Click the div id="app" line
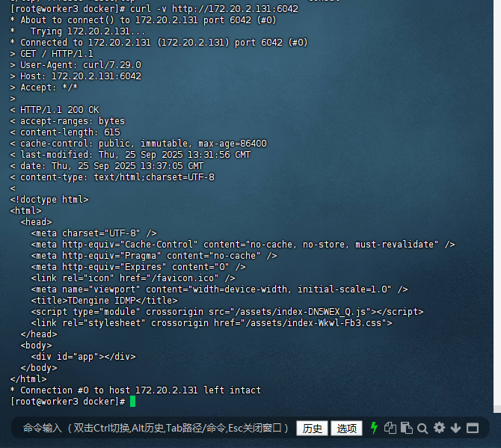 click(83, 357)
